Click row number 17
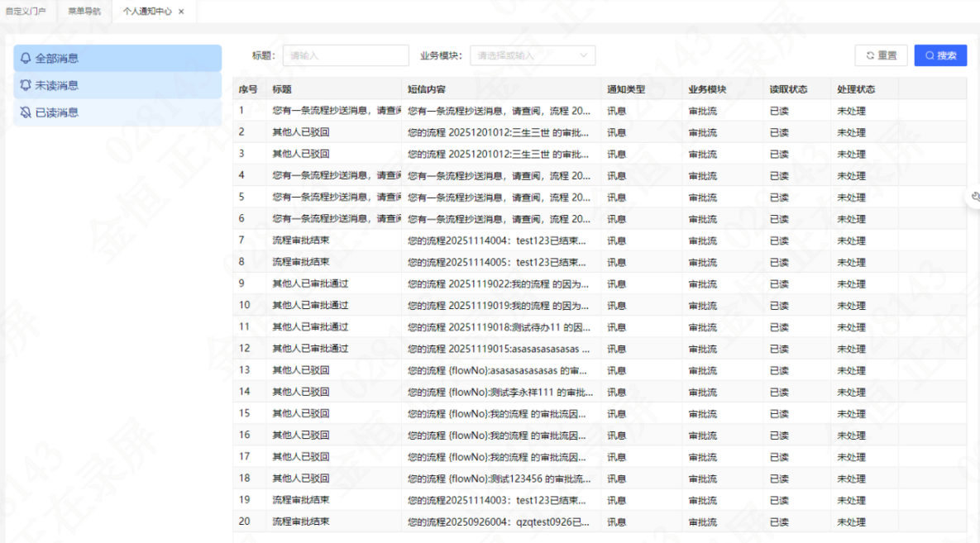 coord(244,457)
